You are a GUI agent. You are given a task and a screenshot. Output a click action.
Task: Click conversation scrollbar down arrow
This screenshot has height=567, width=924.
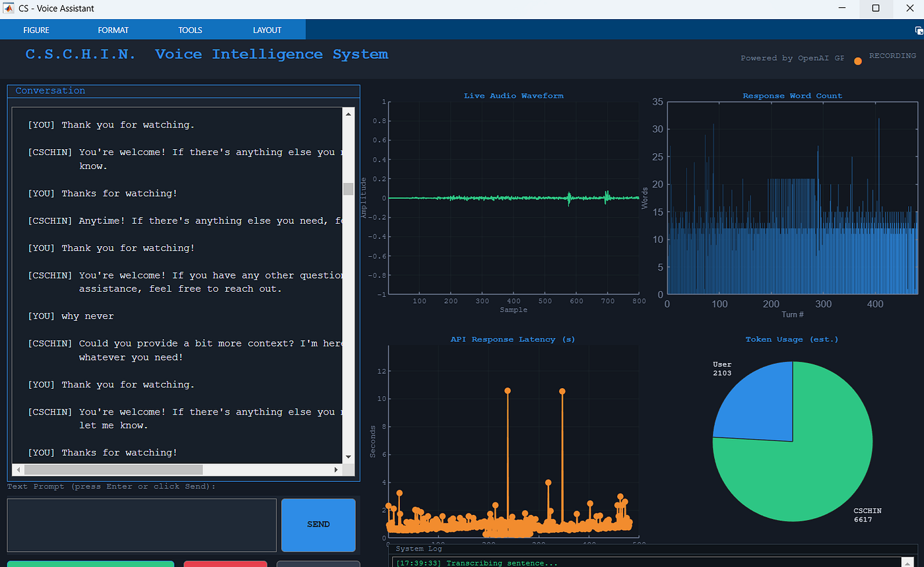[x=348, y=456]
